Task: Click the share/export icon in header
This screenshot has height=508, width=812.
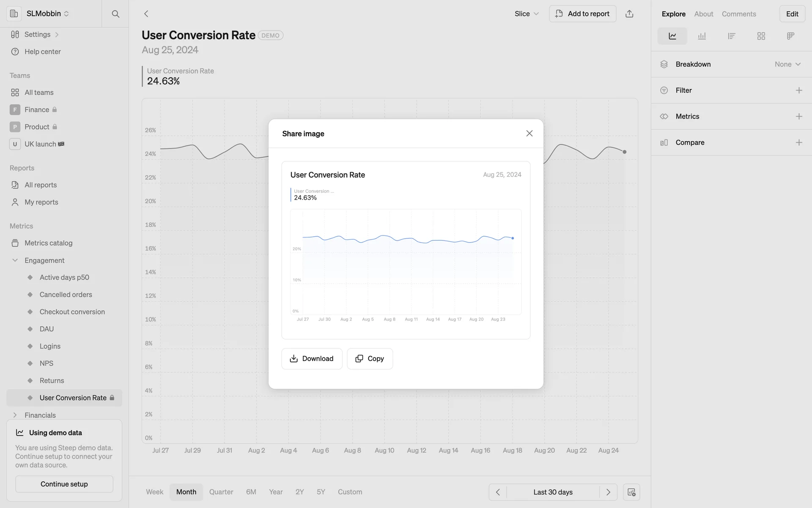Action: [629, 14]
